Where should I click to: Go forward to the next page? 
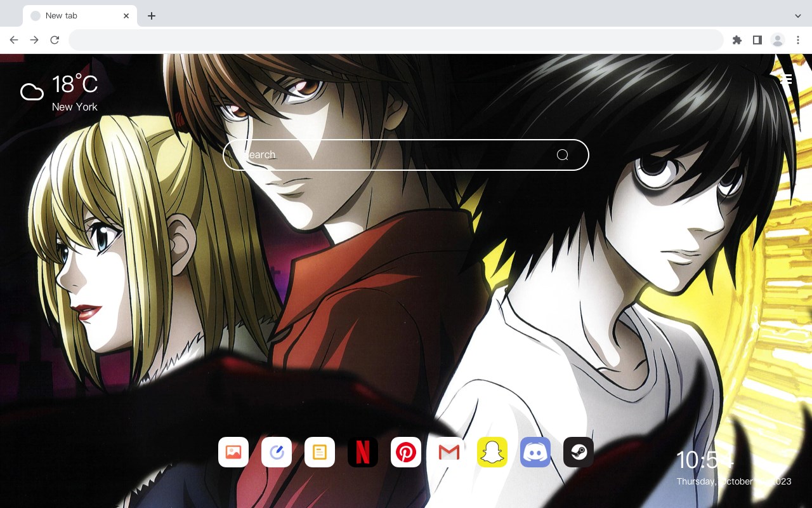pyautogui.click(x=34, y=40)
